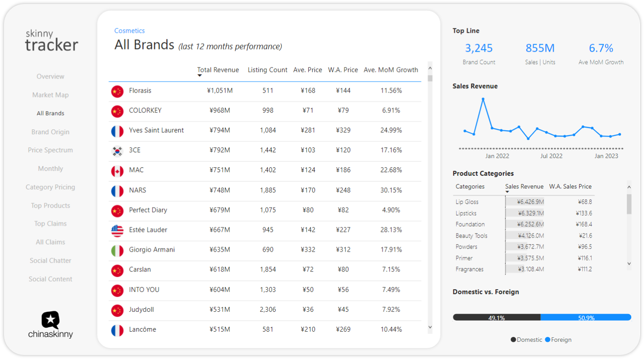Open the Market Map page
The height and width of the screenshot is (359, 644).
tap(50, 95)
